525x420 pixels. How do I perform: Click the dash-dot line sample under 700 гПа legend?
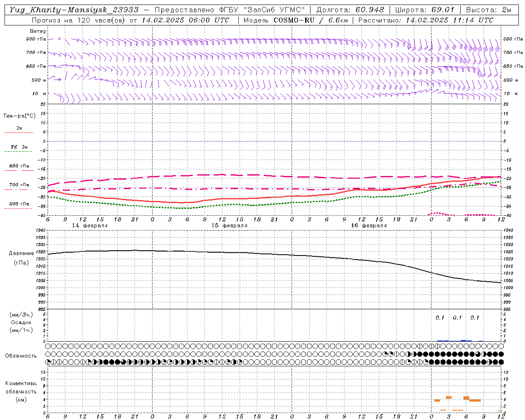pyautogui.click(x=18, y=189)
